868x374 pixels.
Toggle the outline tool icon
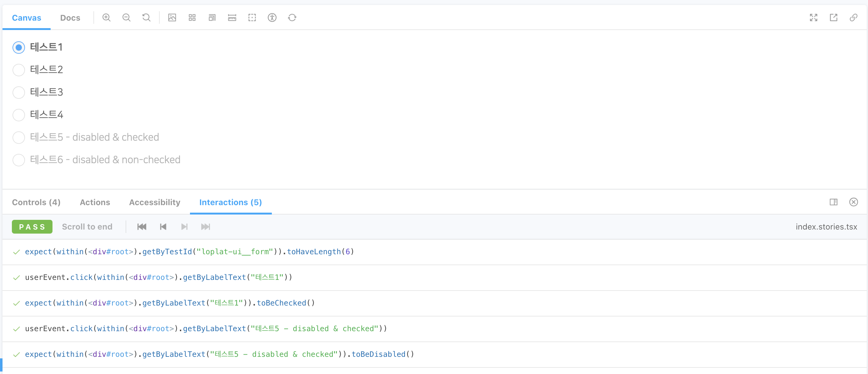coord(252,18)
